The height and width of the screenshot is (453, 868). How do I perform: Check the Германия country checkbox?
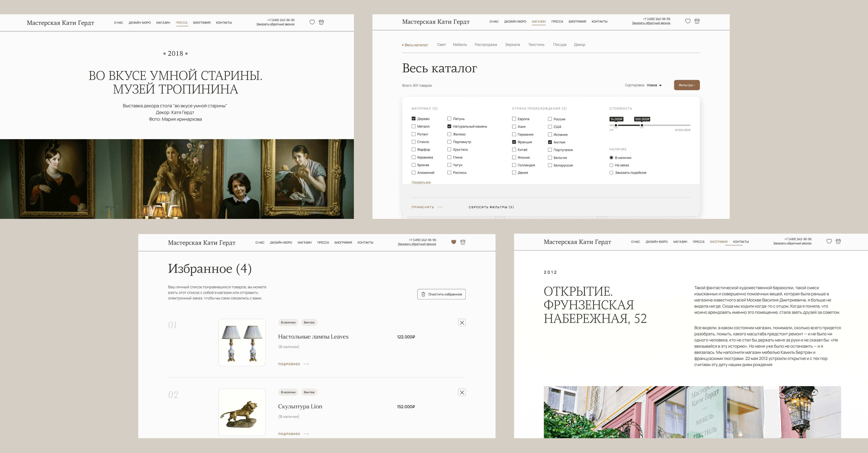click(514, 134)
